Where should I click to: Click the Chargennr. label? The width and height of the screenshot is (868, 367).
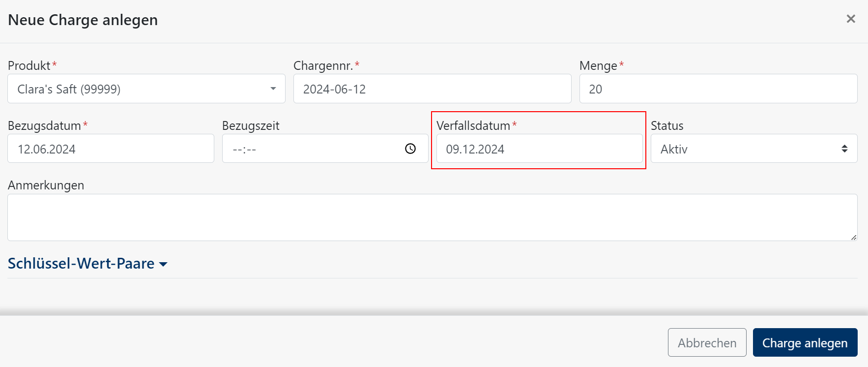coord(323,65)
